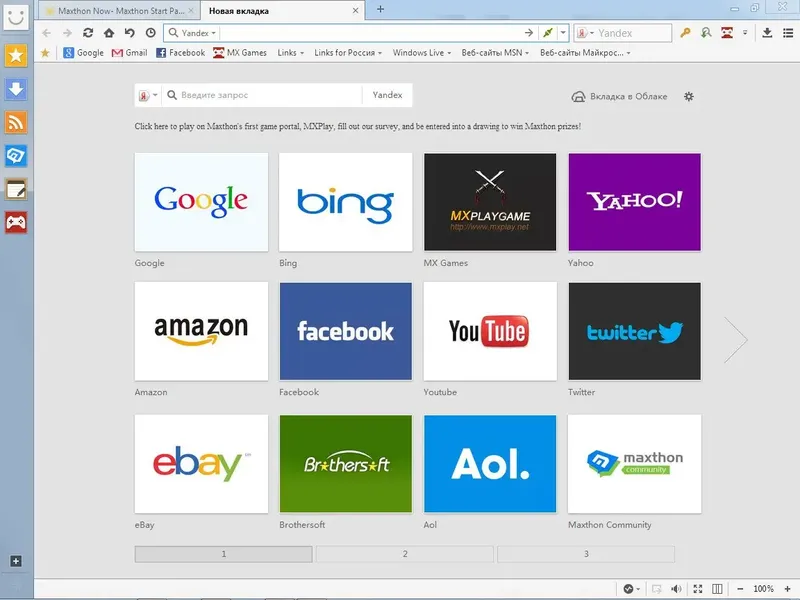Expand the Links bookmarks folder
The width and height of the screenshot is (800, 600).
click(x=291, y=53)
